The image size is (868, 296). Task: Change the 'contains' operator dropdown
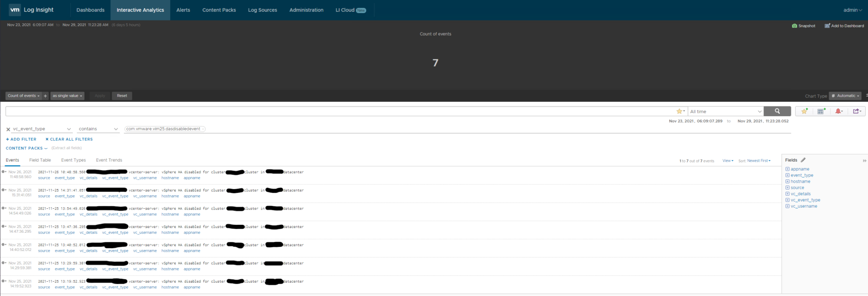98,129
